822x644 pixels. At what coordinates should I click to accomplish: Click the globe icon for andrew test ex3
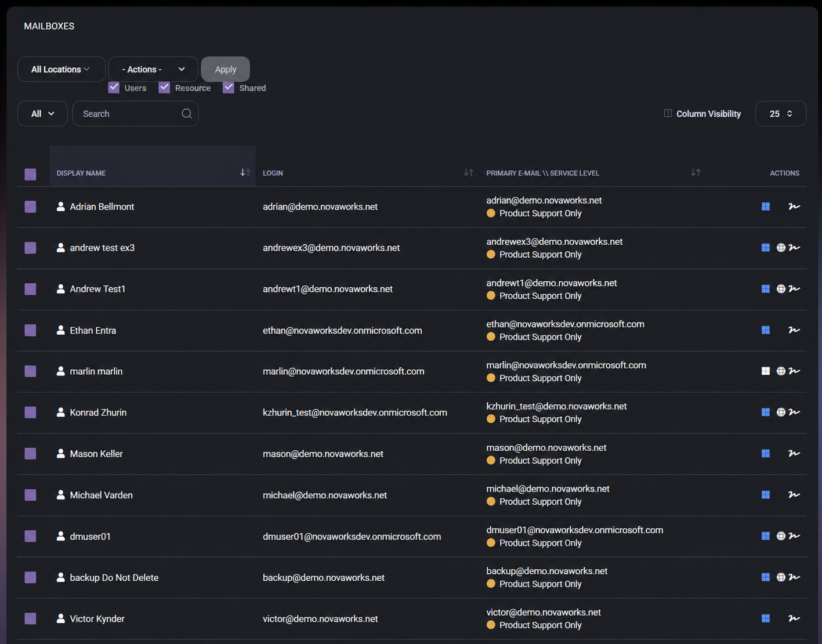click(x=781, y=248)
